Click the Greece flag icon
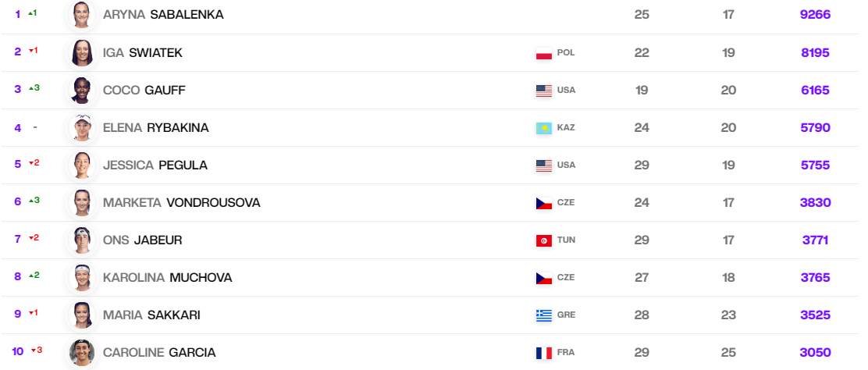 [543, 315]
